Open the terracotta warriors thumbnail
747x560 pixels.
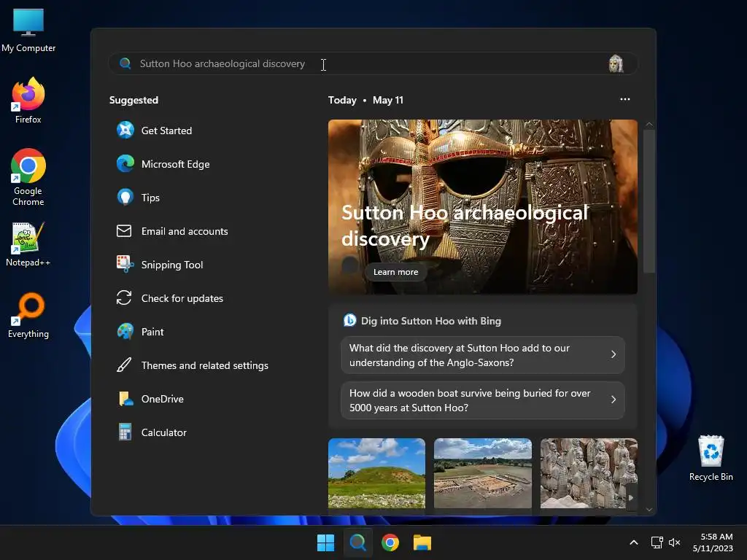589,473
